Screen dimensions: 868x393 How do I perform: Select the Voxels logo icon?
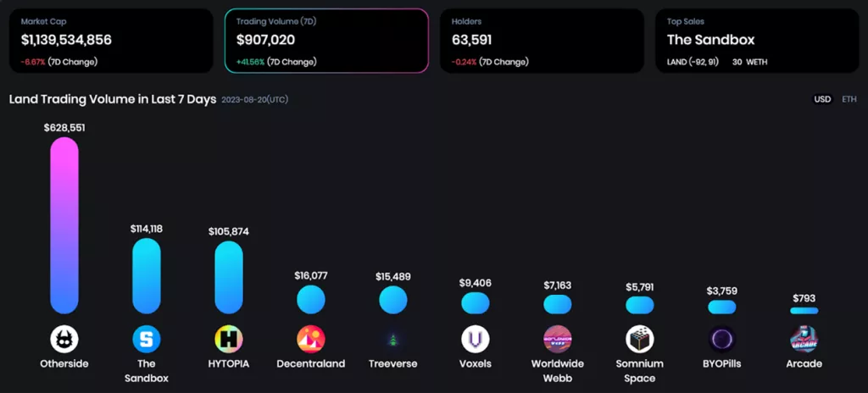tap(476, 340)
